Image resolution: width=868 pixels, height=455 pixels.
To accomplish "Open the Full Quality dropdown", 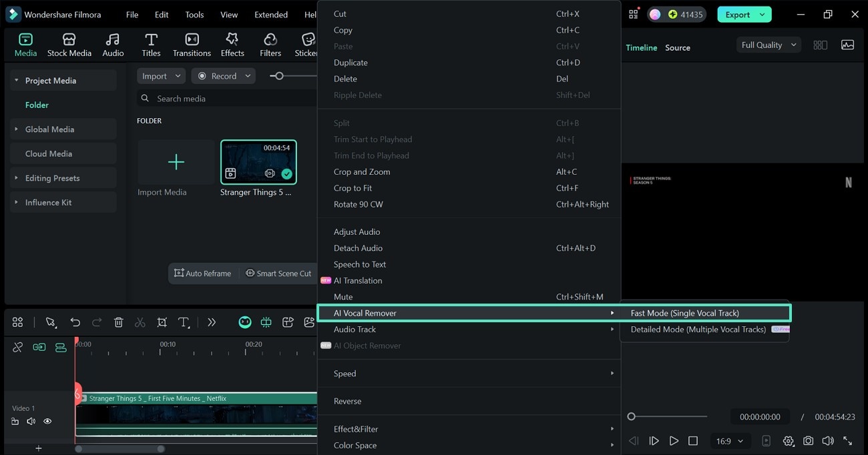I will pyautogui.click(x=767, y=45).
